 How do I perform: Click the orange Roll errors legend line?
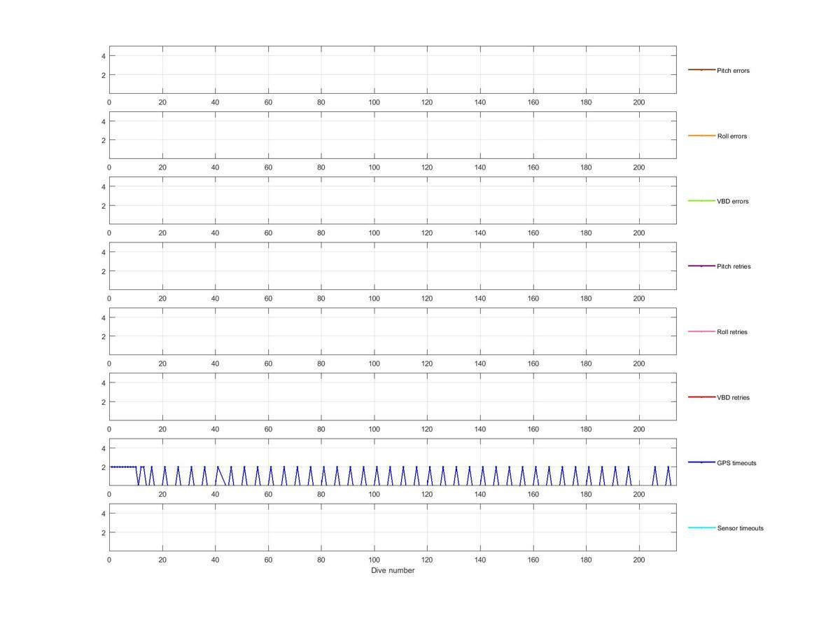(x=701, y=135)
